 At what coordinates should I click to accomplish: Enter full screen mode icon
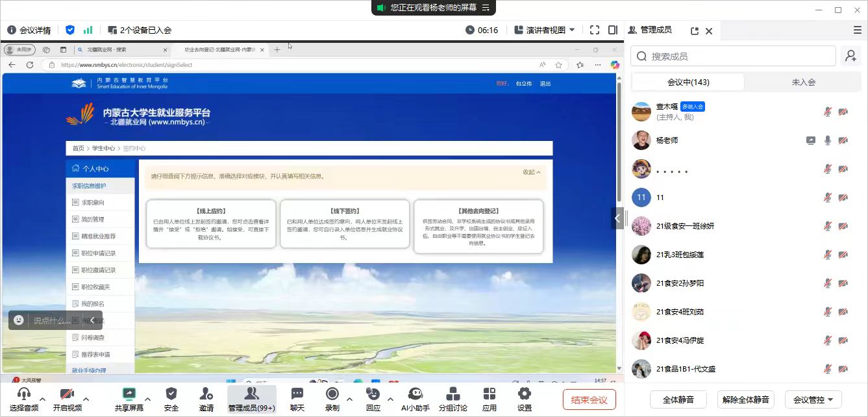click(594, 30)
